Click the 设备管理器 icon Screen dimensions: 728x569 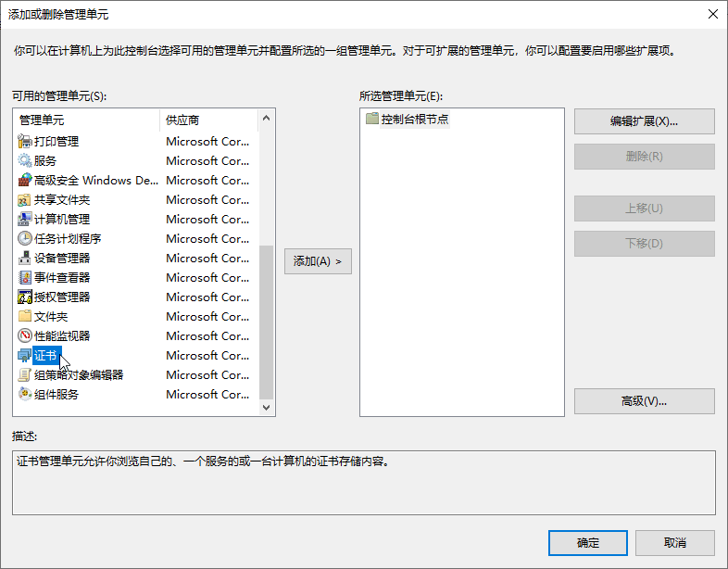click(x=25, y=258)
